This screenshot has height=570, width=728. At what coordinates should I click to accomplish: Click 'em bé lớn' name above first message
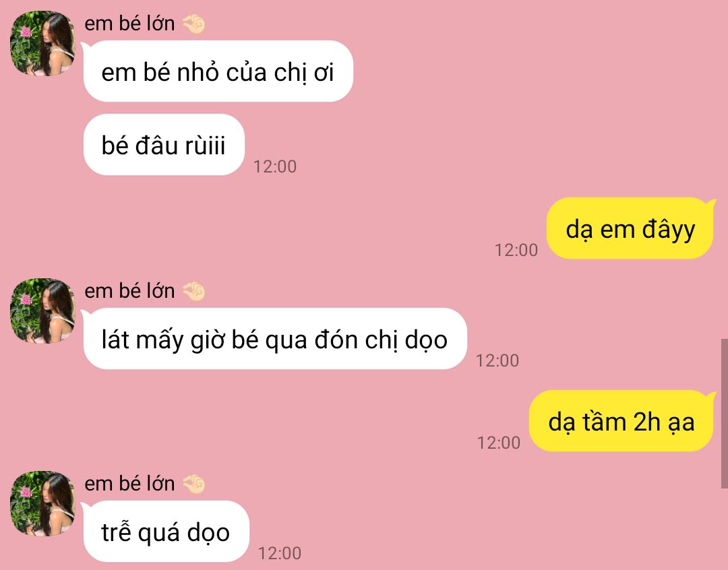[129, 24]
